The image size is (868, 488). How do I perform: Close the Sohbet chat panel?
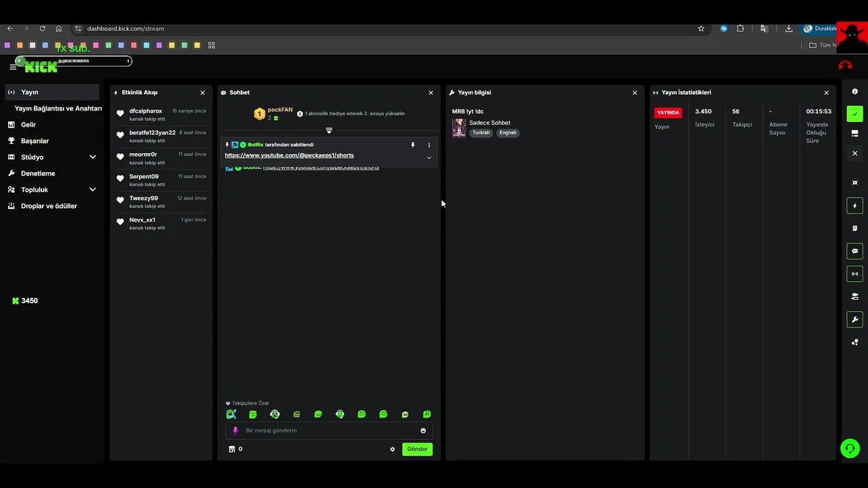pos(431,93)
